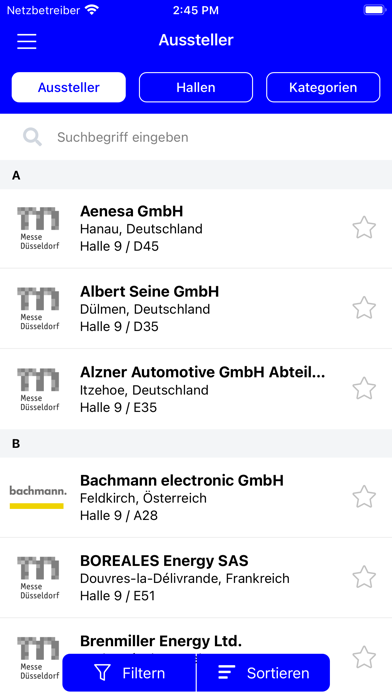Screen dimensions: 392x696
Task: Open the Filtern funnel button
Action: click(129, 673)
